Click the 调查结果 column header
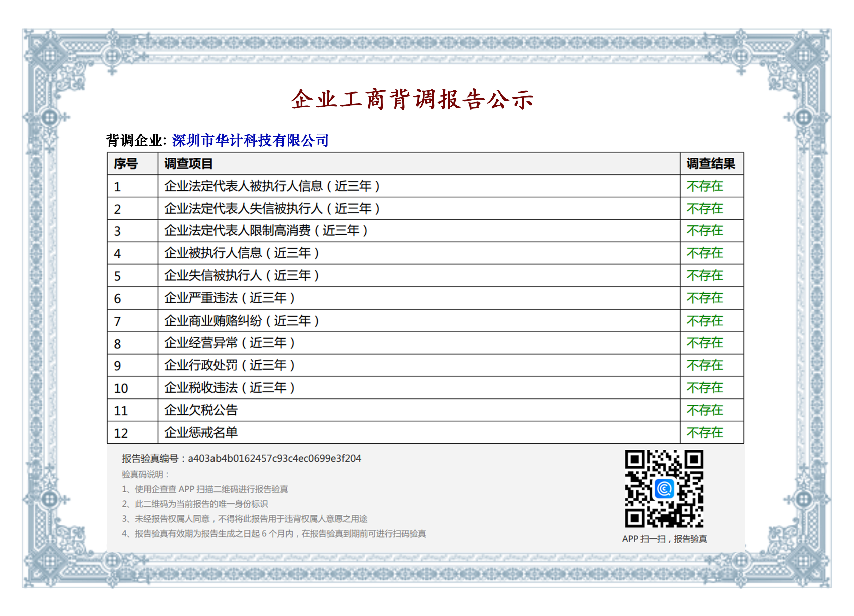This screenshot has height=616, width=854. 711,164
